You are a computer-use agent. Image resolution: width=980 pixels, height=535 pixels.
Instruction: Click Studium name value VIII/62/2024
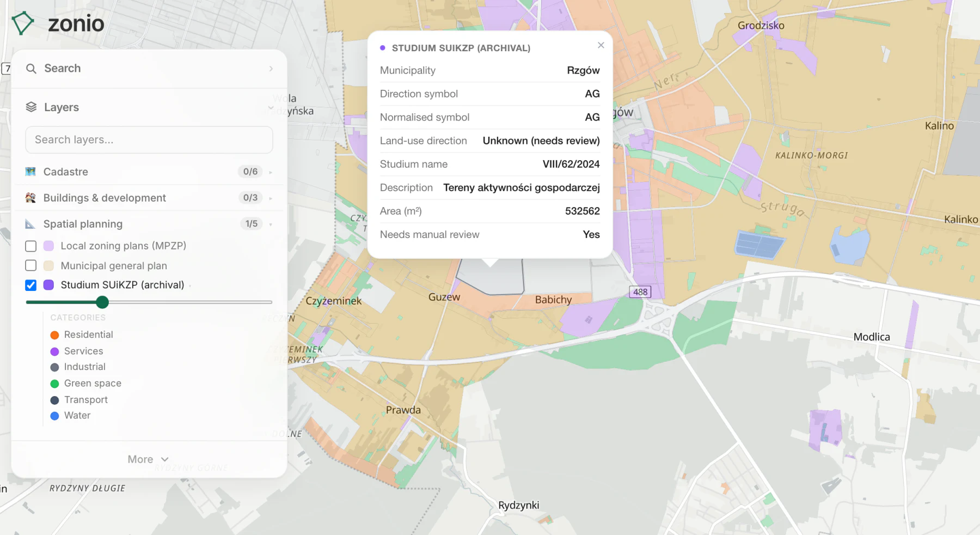571,165
